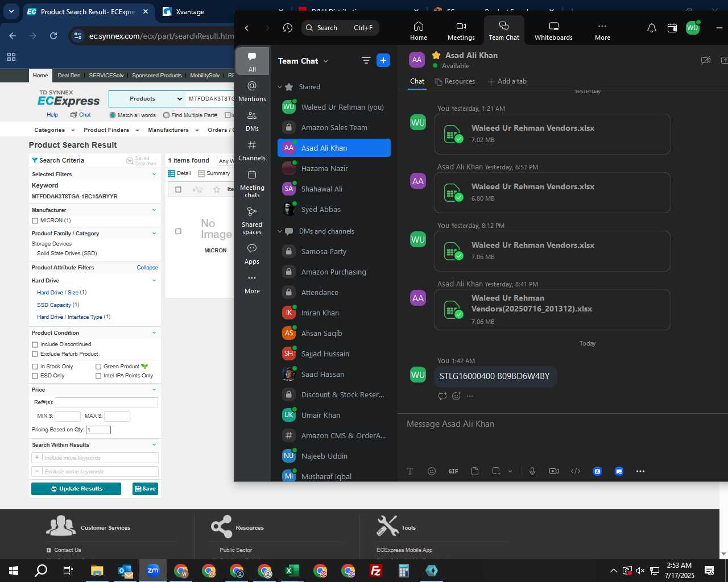The width and height of the screenshot is (728, 582).
Task: Start video call with Asad Ali Khan
Action: coord(706,60)
